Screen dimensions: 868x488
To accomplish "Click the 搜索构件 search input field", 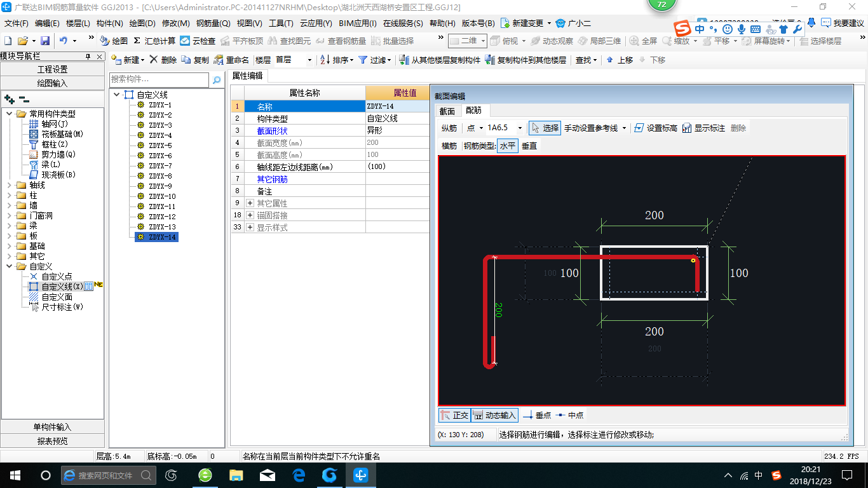I will (159, 79).
